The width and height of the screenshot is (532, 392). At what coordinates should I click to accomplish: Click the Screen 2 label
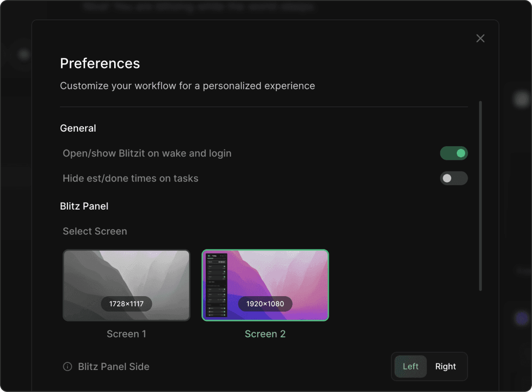point(265,334)
